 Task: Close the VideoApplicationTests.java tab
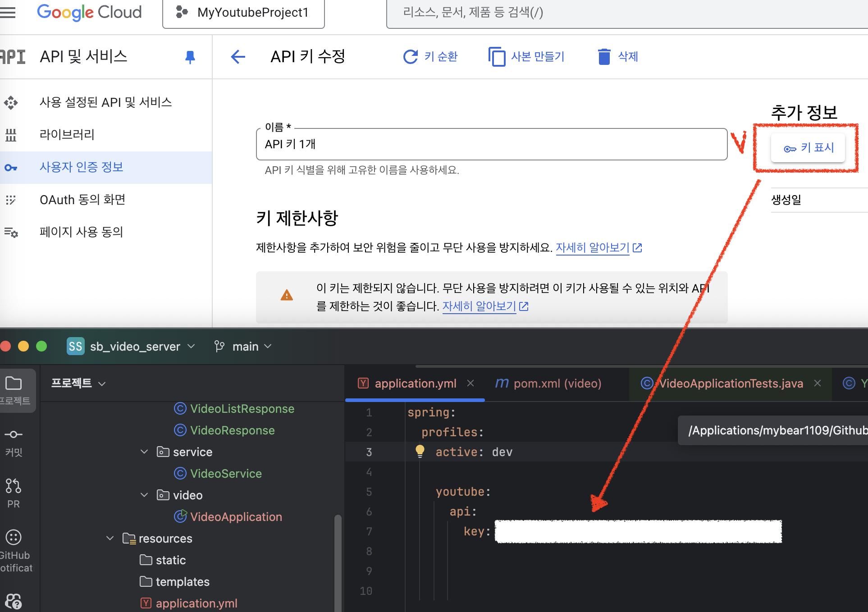(x=818, y=383)
